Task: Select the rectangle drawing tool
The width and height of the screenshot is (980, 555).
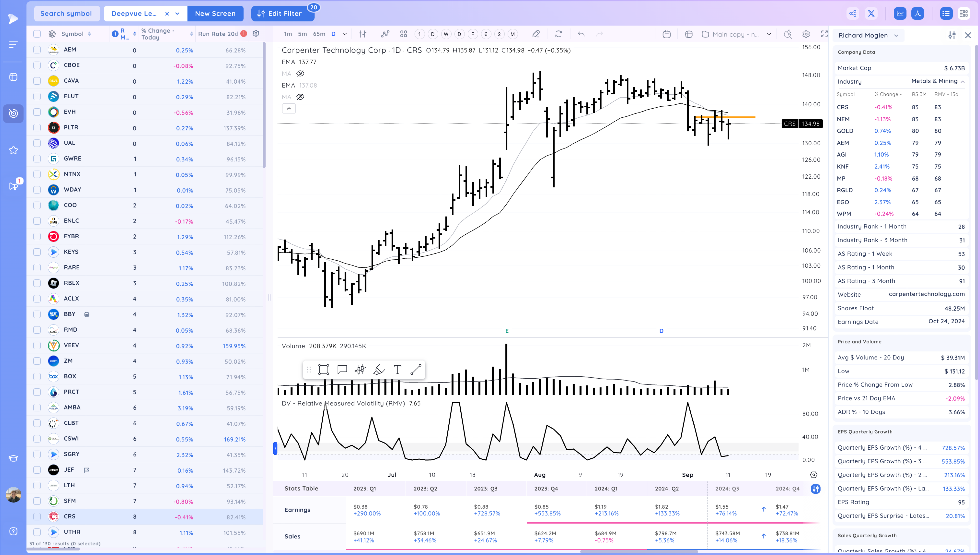Action: tap(323, 369)
